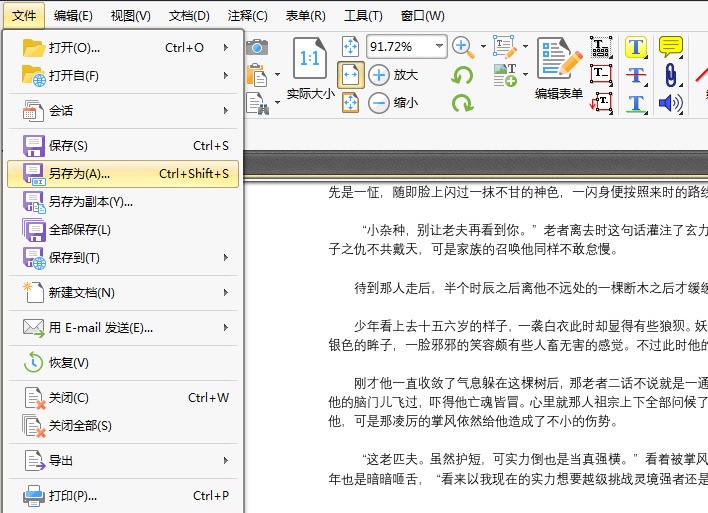Screen dimensions: 708x513
Task: Choose 新建文档(N) menu entry
Action: 123,293
